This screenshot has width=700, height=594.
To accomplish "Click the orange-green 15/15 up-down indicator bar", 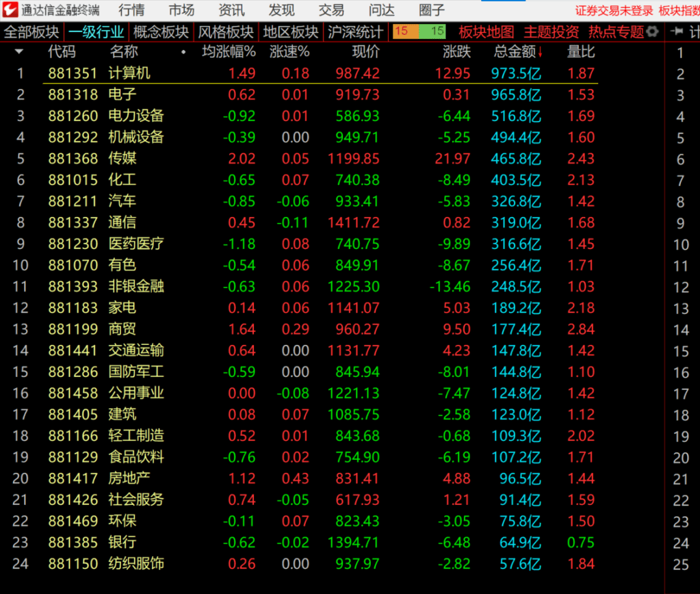I will click(419, 31).
